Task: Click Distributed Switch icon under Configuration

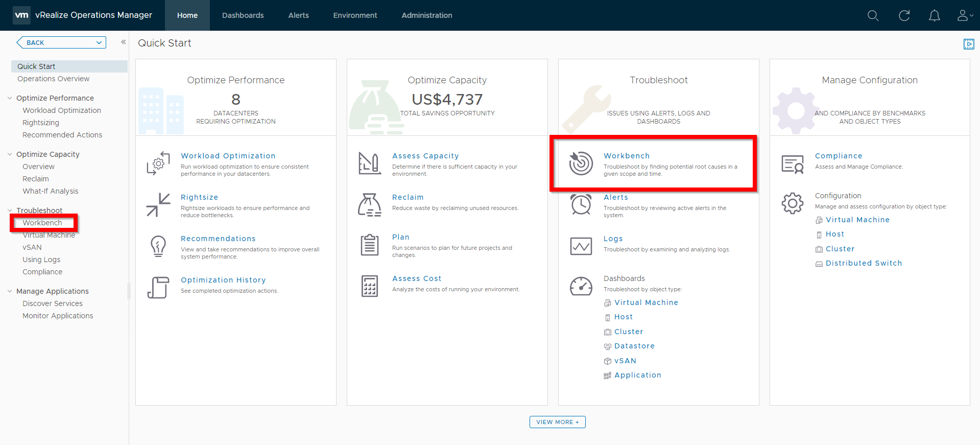Action: click(819, 264)
